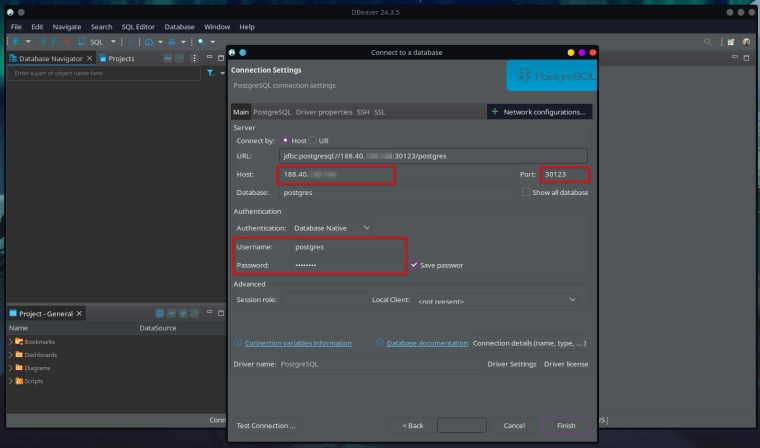
Task: Select the Host connect-by radio button
Action: [285, 140]
